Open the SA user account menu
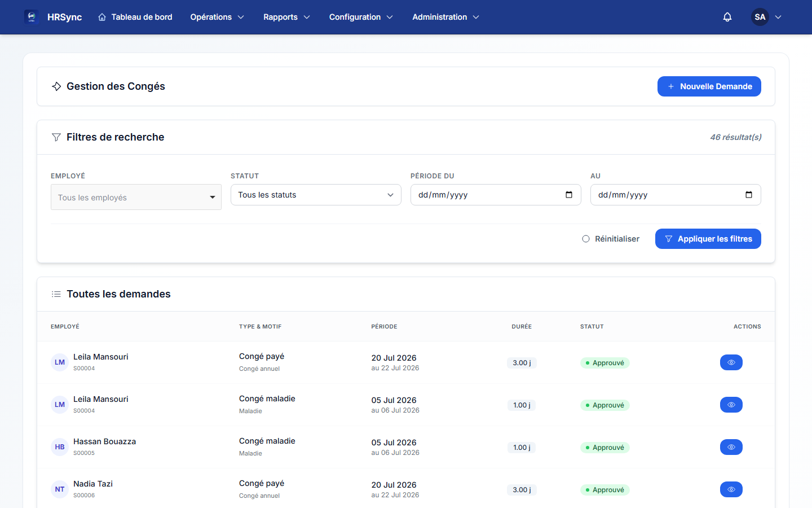Screen dimensions: 812x508 pos(766,17)
